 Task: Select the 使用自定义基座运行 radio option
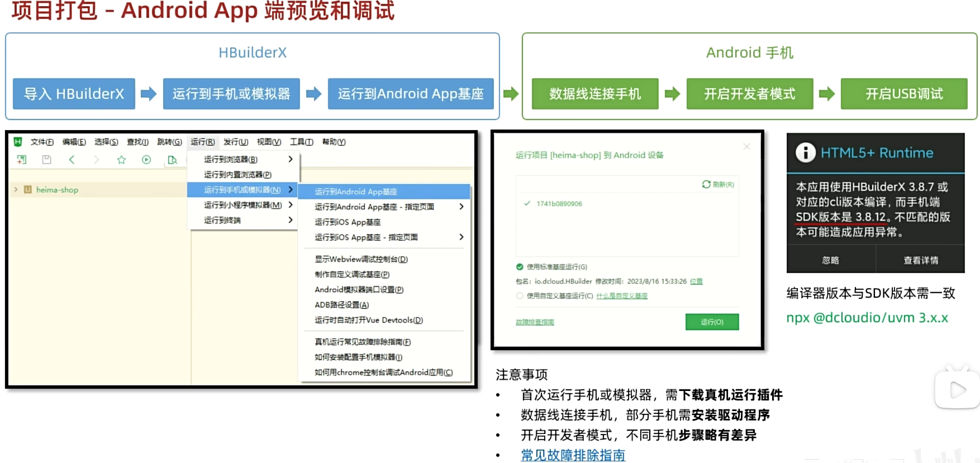(x=520, y=296)
